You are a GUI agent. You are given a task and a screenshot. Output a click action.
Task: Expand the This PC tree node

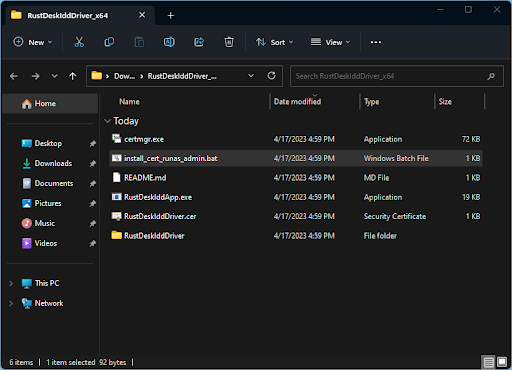(11, 283)
